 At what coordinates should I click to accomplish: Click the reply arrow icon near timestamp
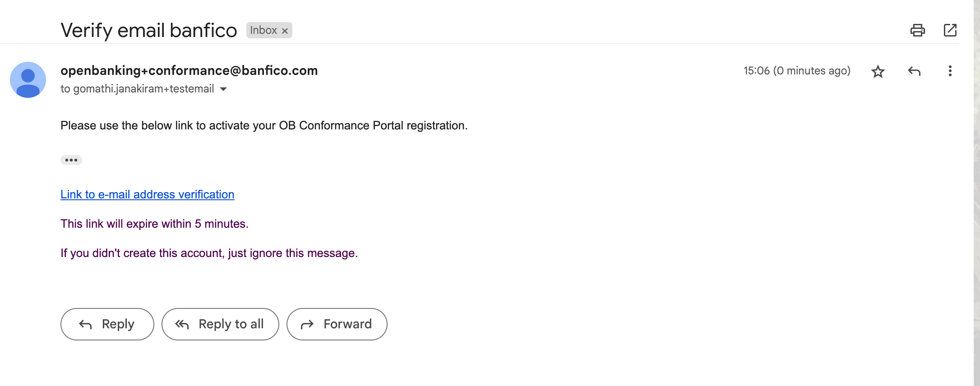pos(914,71)
